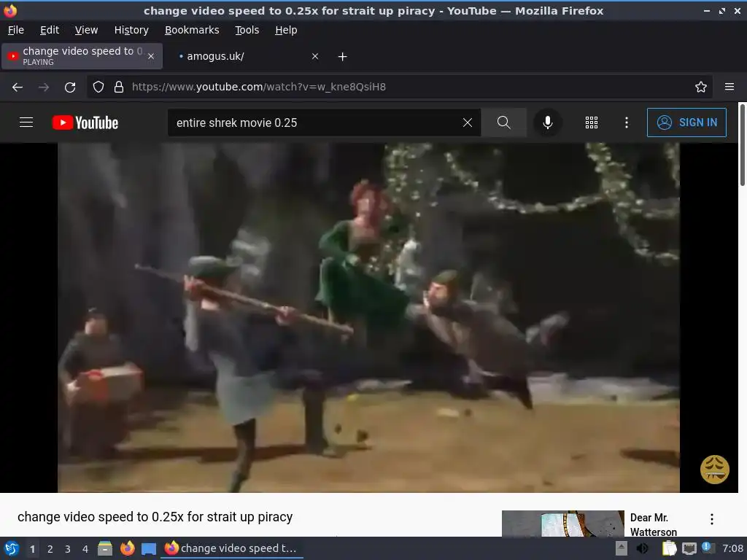
Task: Select the playing YouTube video tab
Action: 82,56
